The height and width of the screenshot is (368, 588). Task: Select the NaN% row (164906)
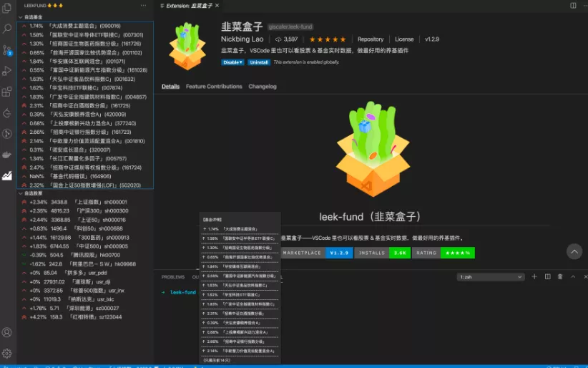(x=86, y=176)
